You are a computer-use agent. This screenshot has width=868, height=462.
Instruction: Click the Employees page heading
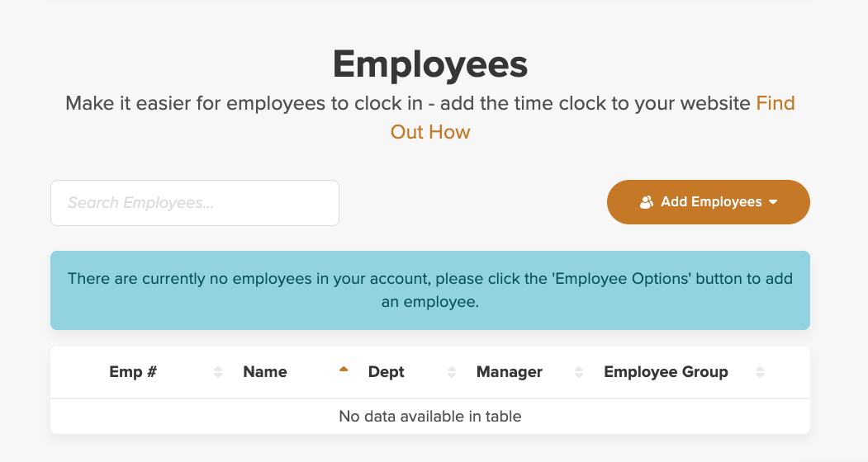click(430, 64)
